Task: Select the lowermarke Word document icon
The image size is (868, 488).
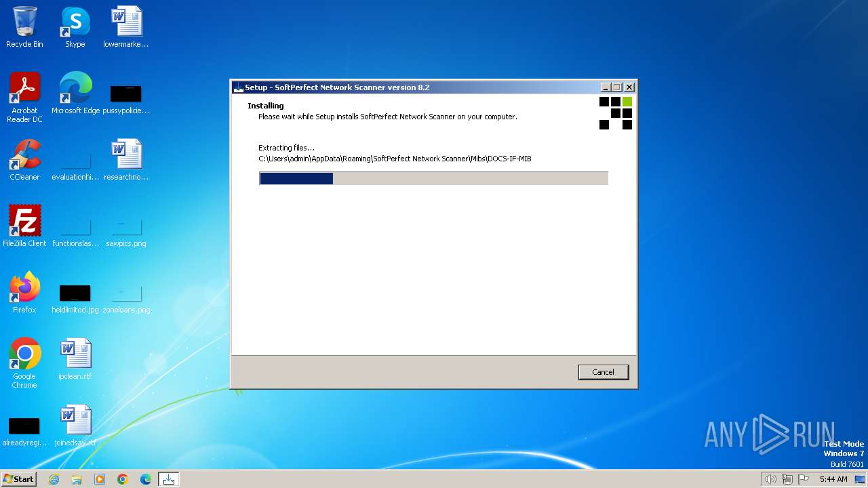Action: pos(126,27)
